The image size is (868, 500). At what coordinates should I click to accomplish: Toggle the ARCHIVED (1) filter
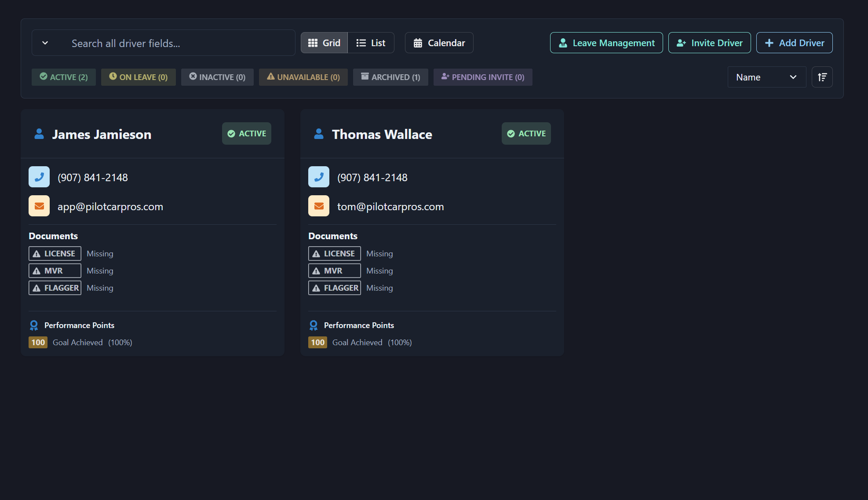click(x=390, y=77)
